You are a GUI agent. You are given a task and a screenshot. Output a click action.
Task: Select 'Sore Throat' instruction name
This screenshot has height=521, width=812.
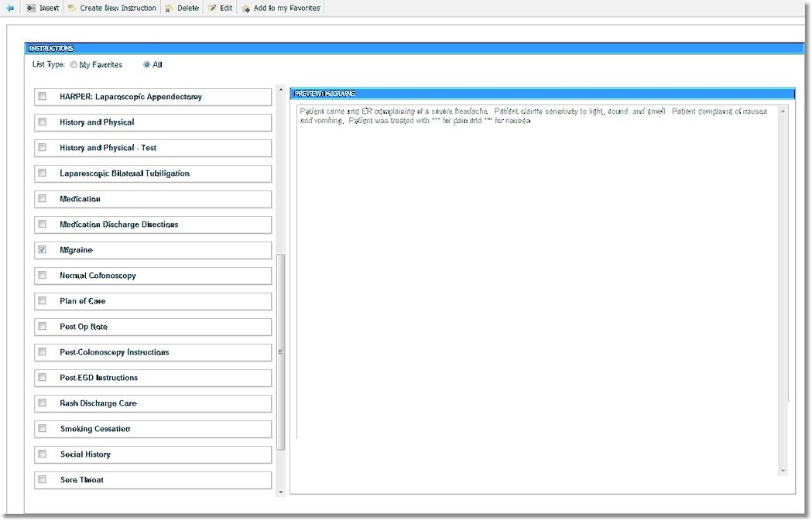[x=82, y=480]
